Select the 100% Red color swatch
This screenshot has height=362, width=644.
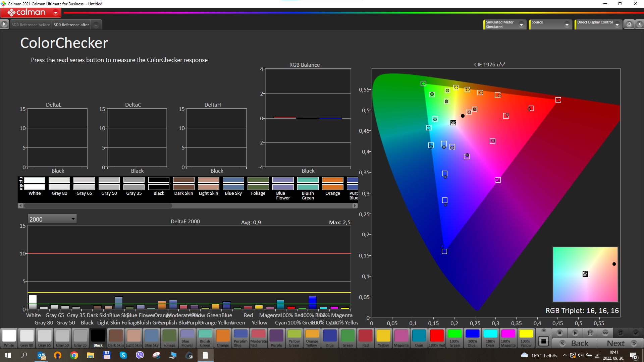tap(437, 338)
